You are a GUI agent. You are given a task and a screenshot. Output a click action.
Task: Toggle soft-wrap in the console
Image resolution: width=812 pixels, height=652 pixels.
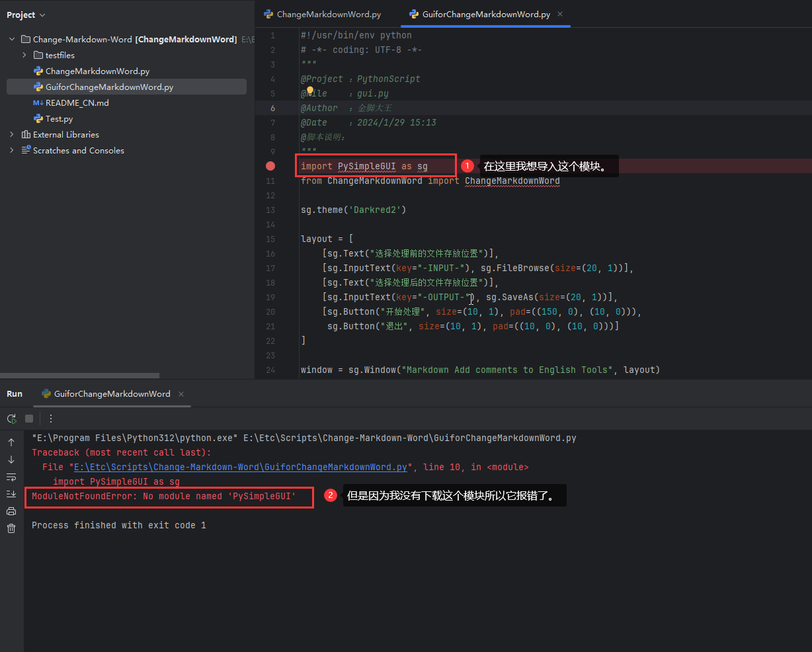11,477
